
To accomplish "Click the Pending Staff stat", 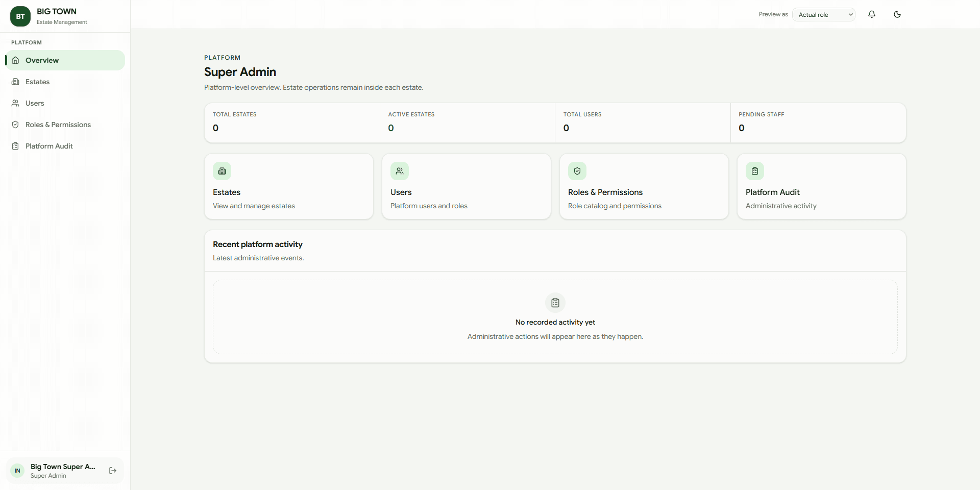I will [818, 122].
